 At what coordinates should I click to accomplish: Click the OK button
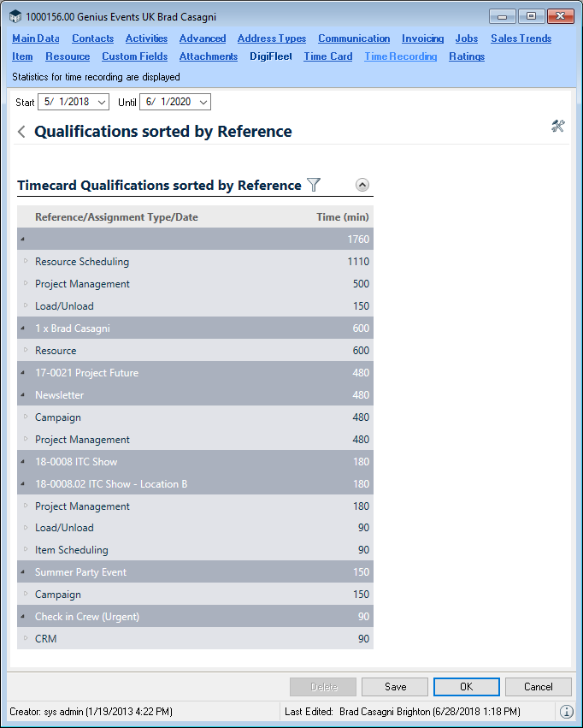click(x=465, y=687)
